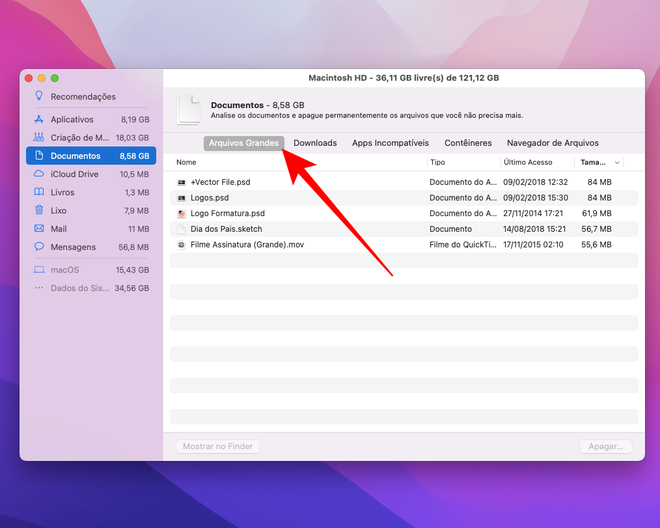The width and height of the screenshot is (660, 528).
Task: Select the Dia dos Pais.sketch file name
Action: [226, 229]
